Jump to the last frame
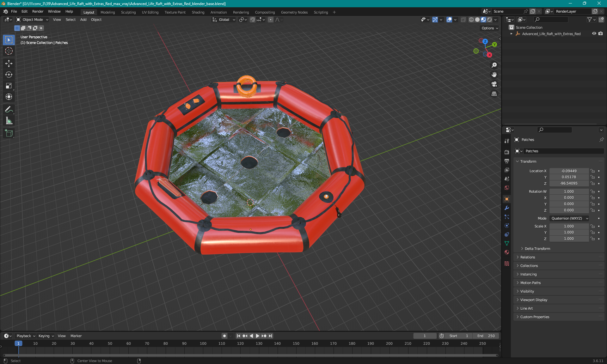The width and height of the screenshot is (607, 364). coord(271,336)
